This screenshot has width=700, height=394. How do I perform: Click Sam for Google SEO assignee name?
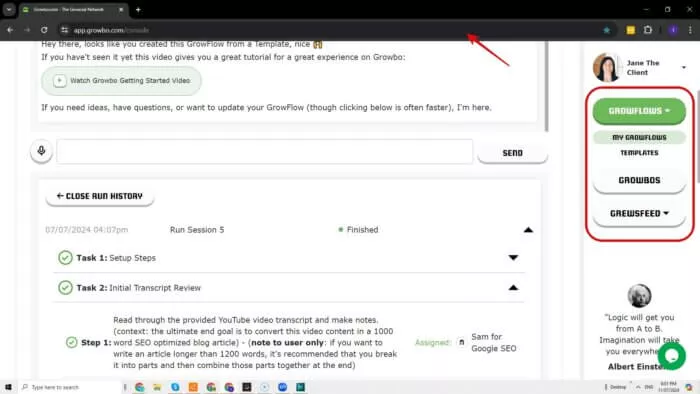493,342
